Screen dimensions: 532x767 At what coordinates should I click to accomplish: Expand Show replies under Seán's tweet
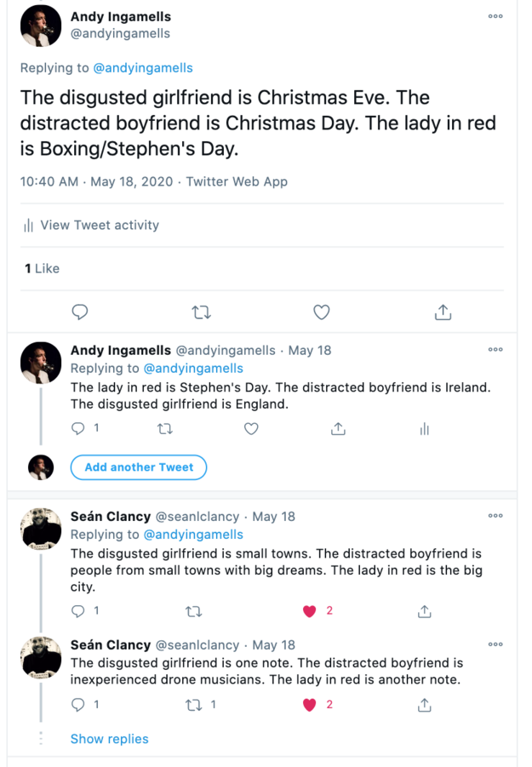coord(109,739)
